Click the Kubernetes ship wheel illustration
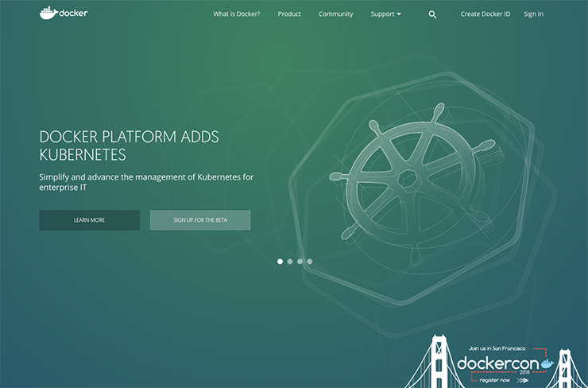Screen dimensions: 588x388 [416, 182]
